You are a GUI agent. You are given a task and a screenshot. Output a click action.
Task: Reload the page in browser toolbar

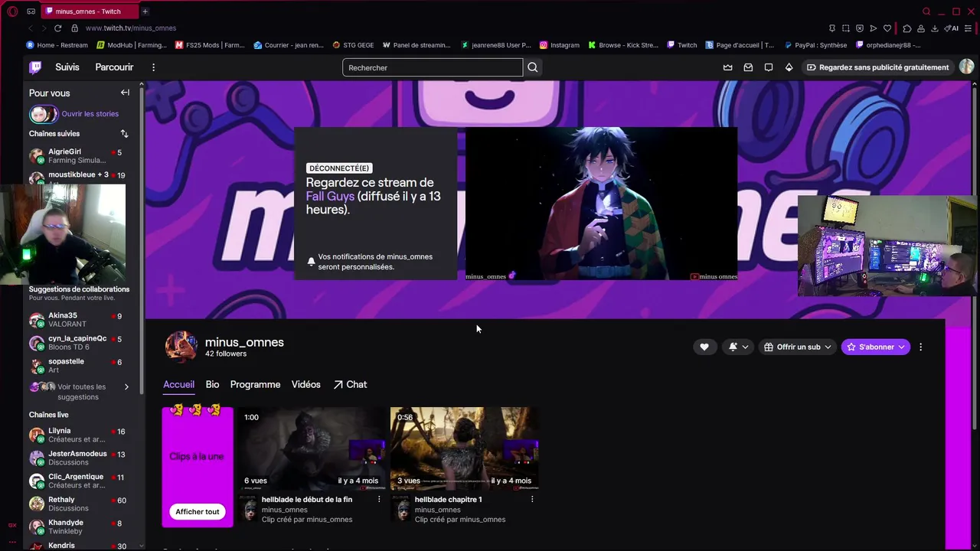coord(57,28)
